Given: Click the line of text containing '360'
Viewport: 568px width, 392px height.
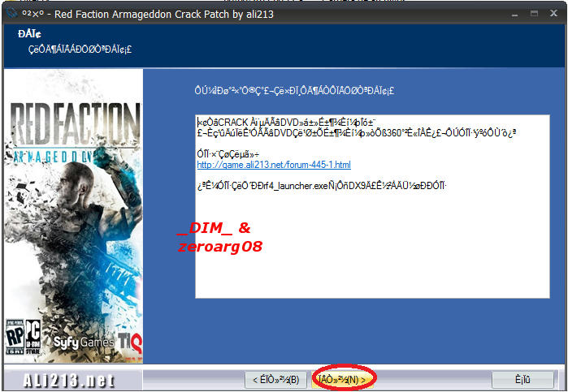Looking at the screenshot, I should [x=356, y=133].
